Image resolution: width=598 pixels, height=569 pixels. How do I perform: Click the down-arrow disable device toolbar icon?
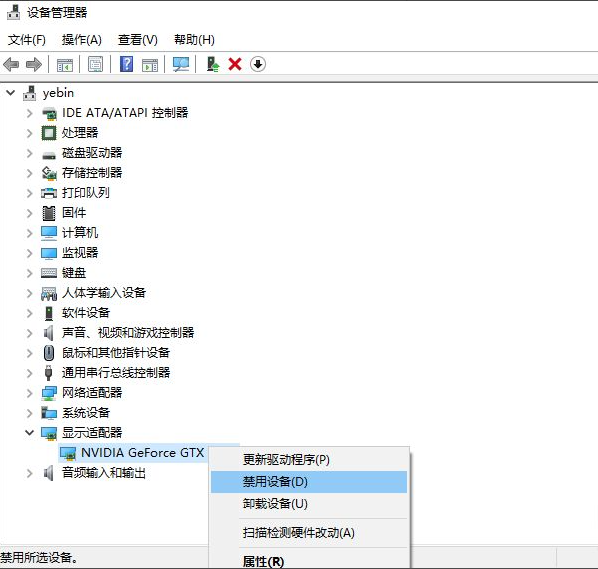[x=258, y=64]
